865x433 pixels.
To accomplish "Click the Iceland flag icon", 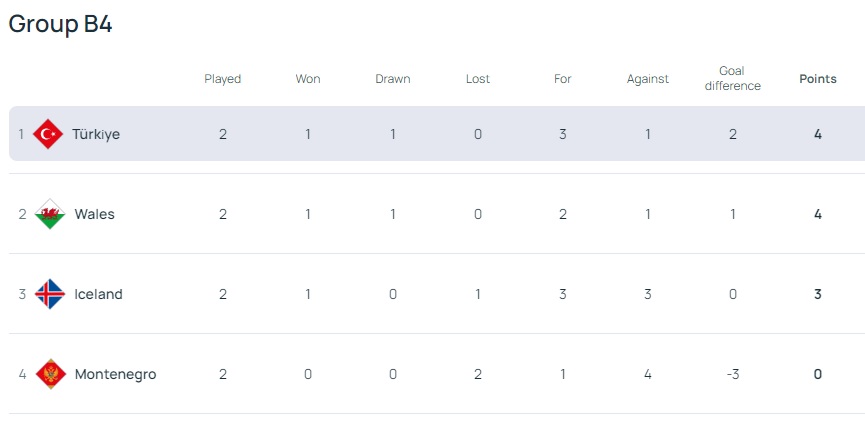I will (49, 294).
